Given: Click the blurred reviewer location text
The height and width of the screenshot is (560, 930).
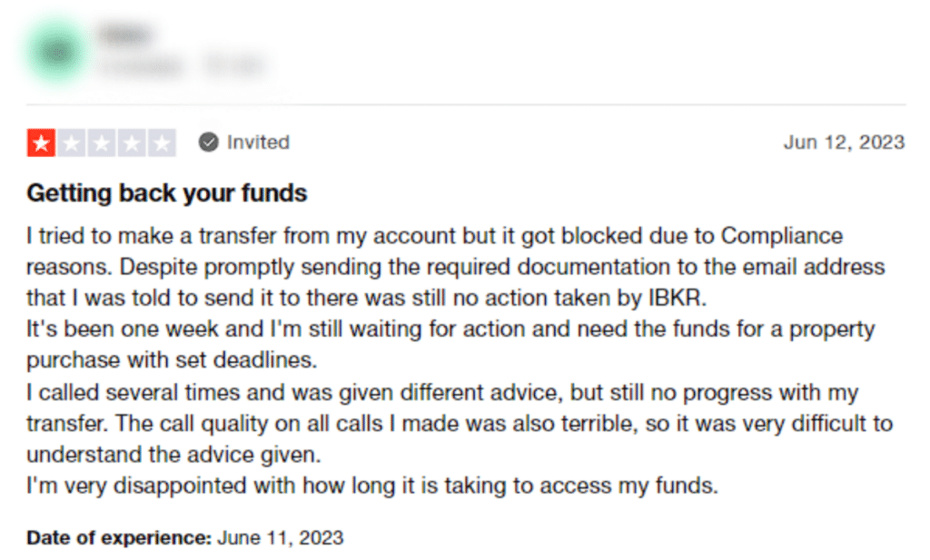Looking at the screenshot, I should (233, 65).
